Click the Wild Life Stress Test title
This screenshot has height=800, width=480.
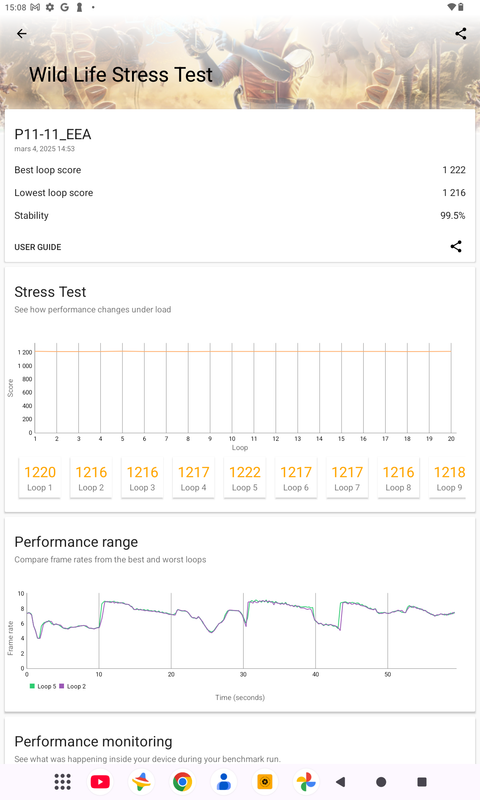tap(120, 75)
